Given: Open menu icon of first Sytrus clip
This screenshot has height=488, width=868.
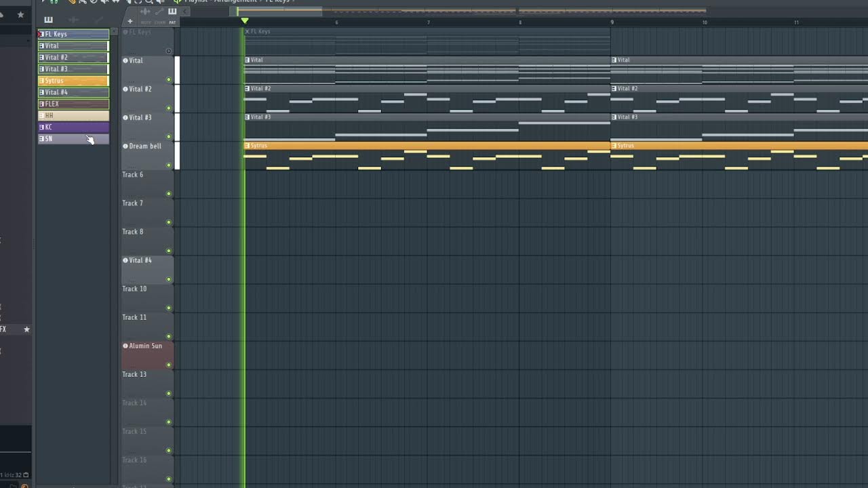Looking at the screenshot, I should 248,146.
